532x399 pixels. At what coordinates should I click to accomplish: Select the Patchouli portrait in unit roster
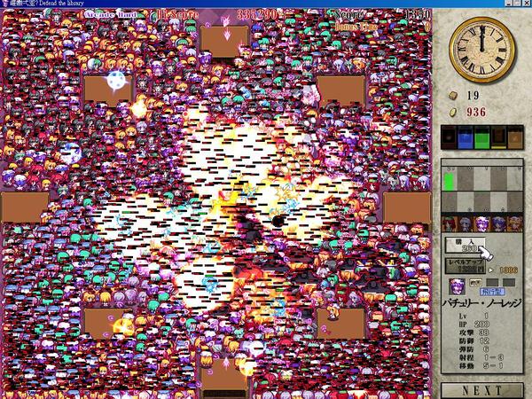tap(481, 224)
